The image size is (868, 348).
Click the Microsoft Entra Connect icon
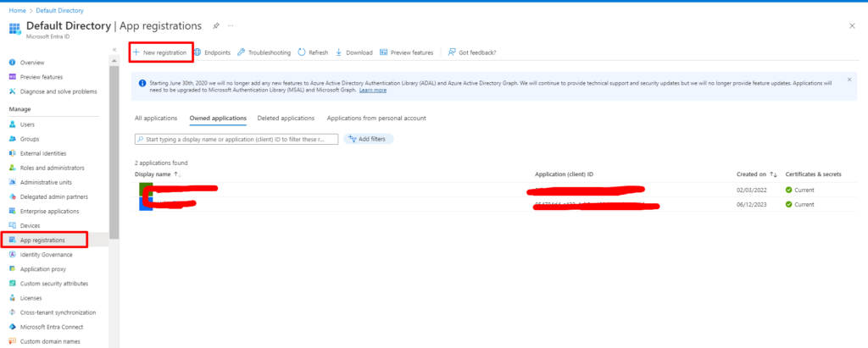coord(12,327)
